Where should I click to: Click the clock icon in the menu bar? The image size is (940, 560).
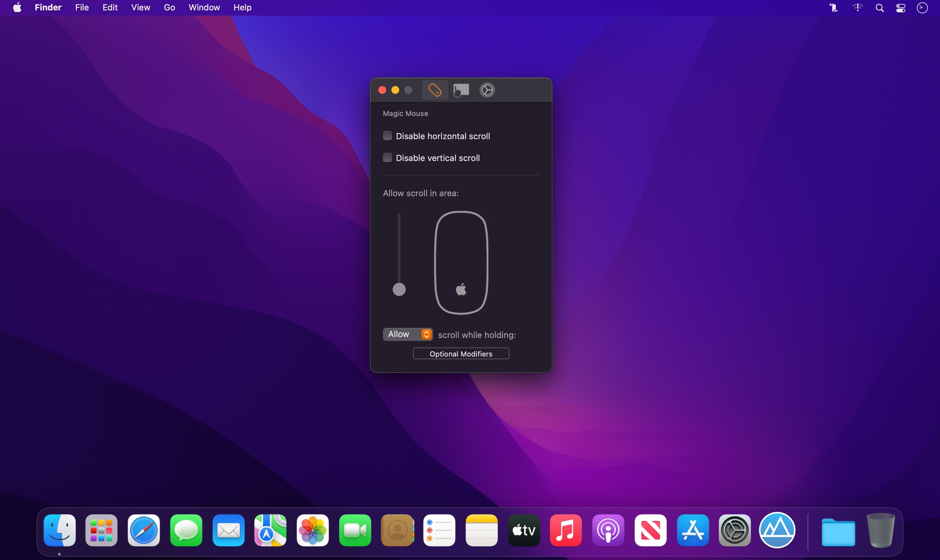click(x=922, y=8)
